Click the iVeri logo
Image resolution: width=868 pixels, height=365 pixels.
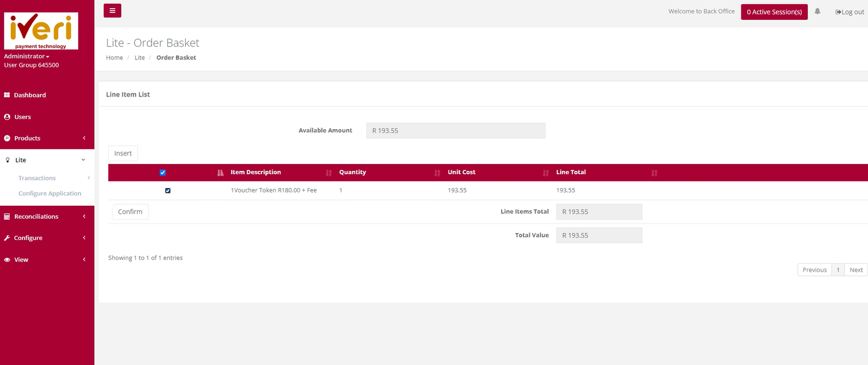coord(41,31)
